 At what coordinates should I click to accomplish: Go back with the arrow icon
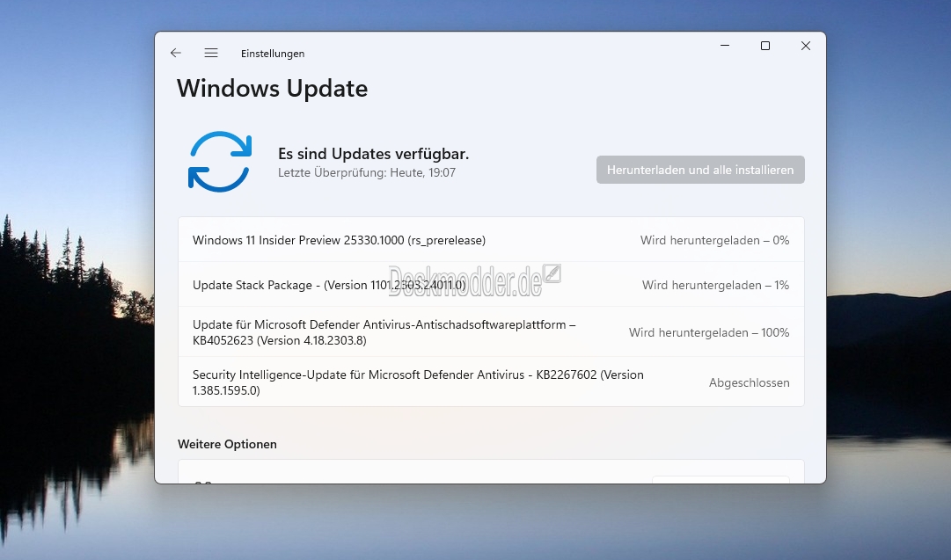point(176,54)
